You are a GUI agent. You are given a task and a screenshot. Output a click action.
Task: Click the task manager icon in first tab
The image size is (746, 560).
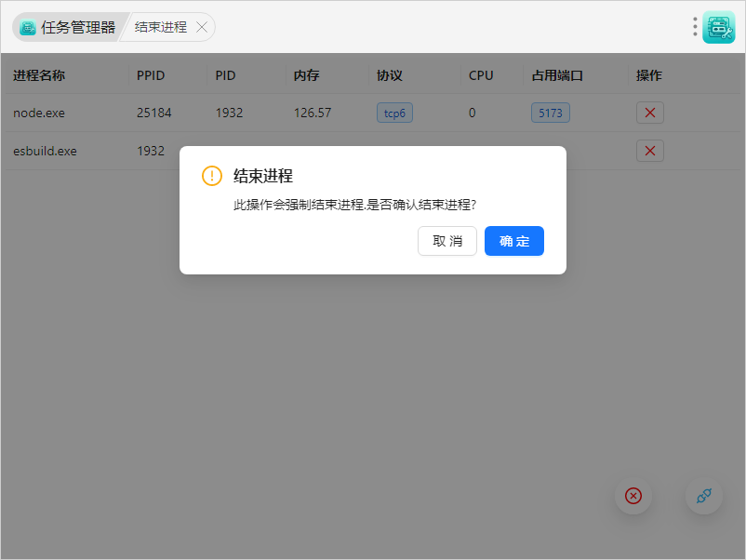(28, 27)
